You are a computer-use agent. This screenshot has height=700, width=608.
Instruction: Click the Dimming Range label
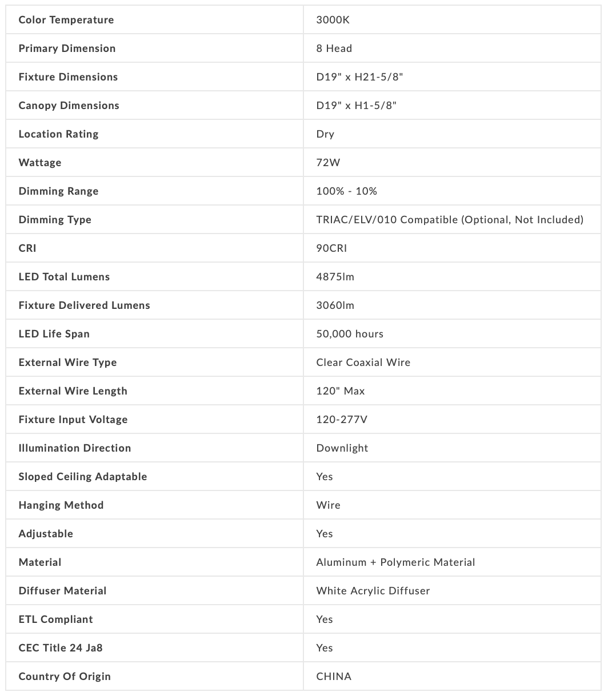click(58, 191)
